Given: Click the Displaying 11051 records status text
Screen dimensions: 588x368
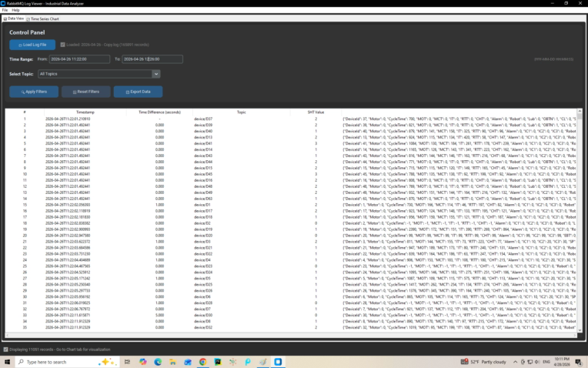Looking at the screenshot, I should coord(59,350).
